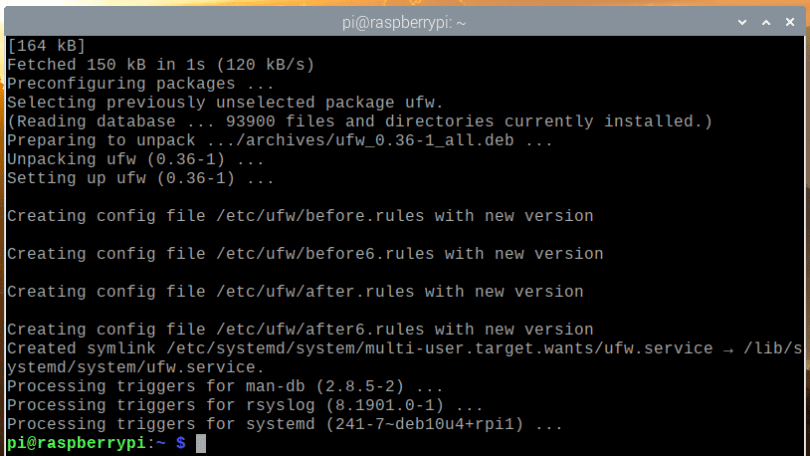Click the 'Setting up ufw (0.36-1)' line
Viewport: 810px width, 456px height.
tap(140, 178)
